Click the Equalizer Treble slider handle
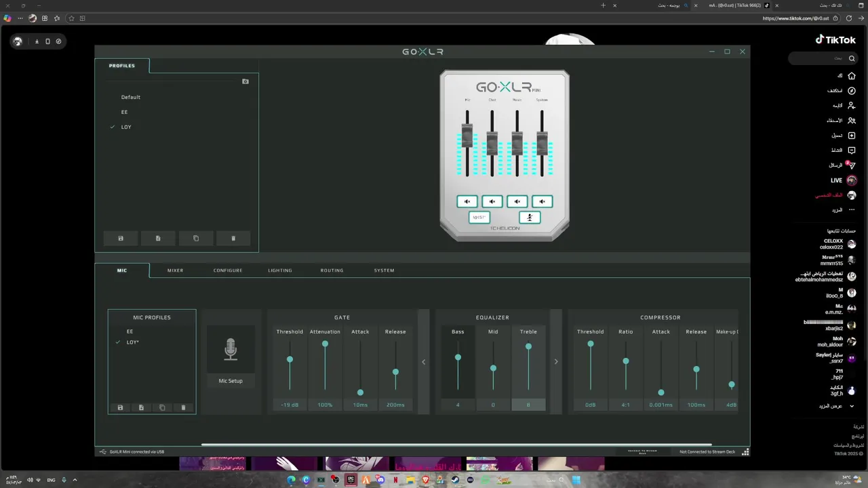The height and width of the screenshot is (488, 868). pyautogui.click(x=528, y=346)
